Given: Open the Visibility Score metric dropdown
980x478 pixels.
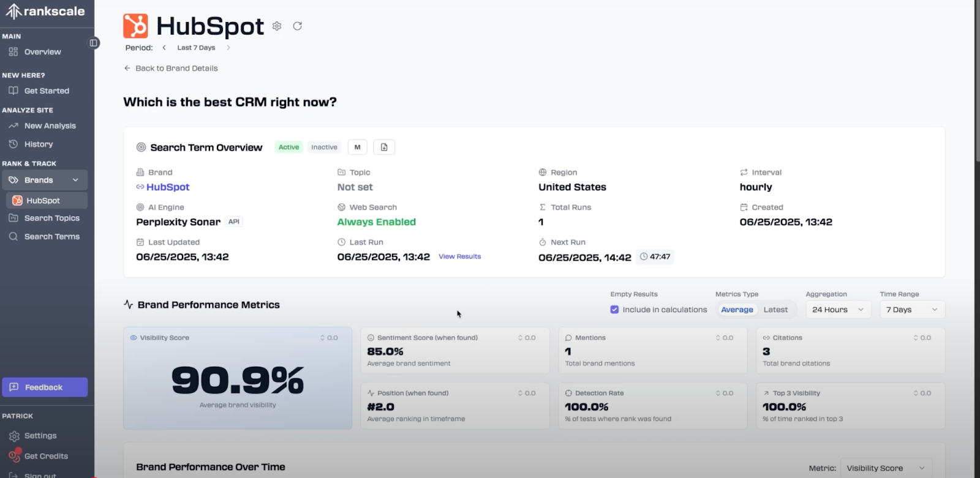Looking at the screenshot, I should [x=886, y=468].
